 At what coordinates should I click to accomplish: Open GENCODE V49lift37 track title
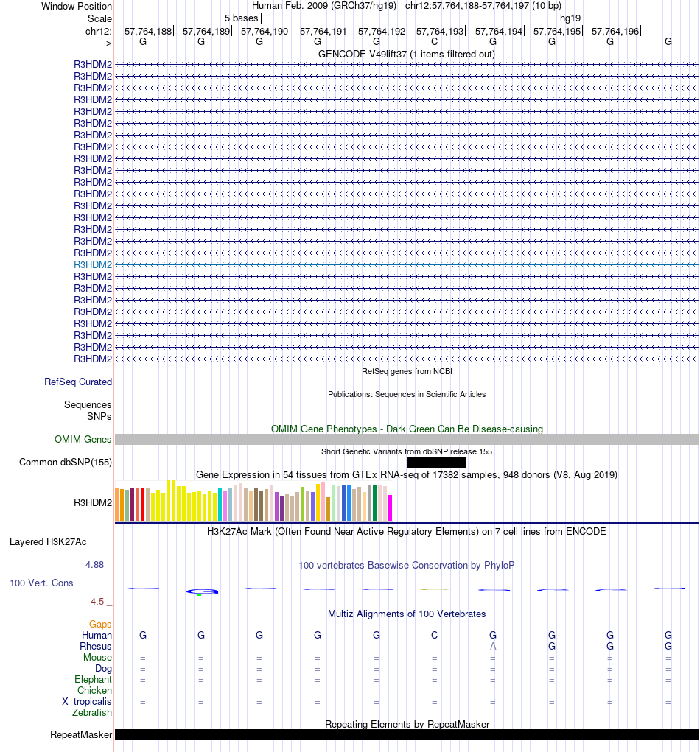click(407, 55)
